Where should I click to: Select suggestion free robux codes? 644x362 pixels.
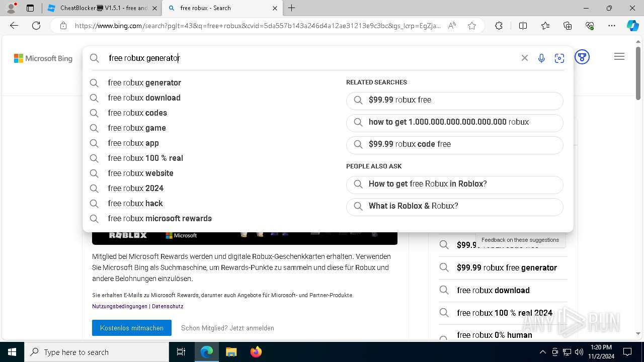[x=137, y=113]
